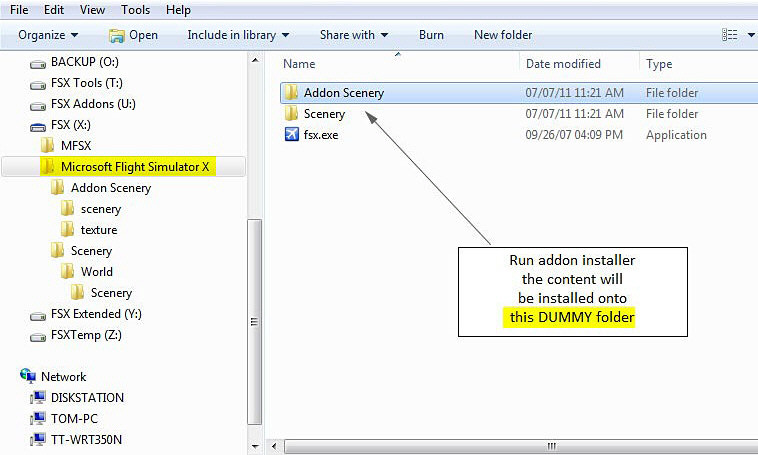Viewport: 758px width, 455px height.
Task: Select FSX Extended (Y:) drive icon
Action: point(38,315)
